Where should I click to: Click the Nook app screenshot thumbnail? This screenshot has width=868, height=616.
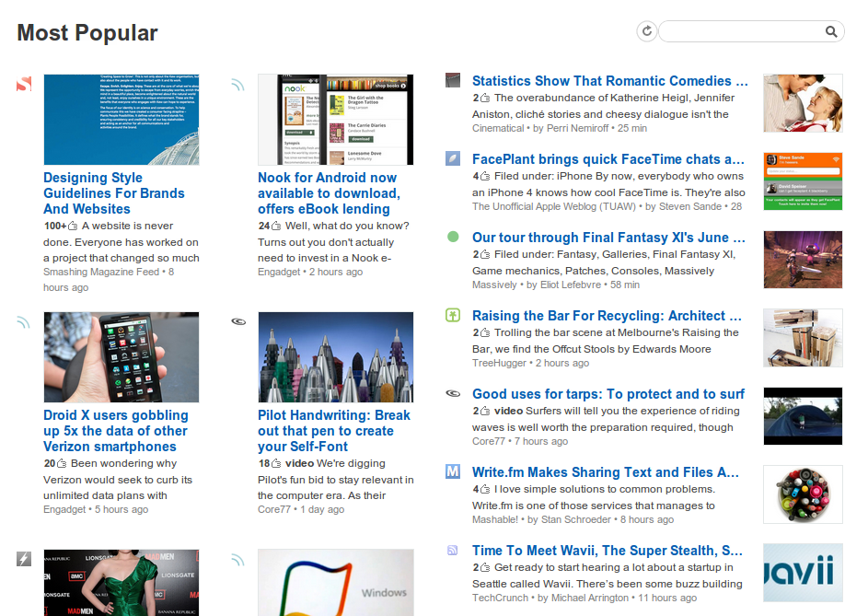coord(335,120)
